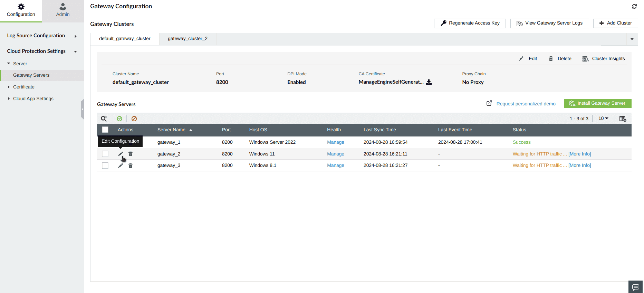This screenshot has height=293, width=644.
Task: Open the Admin tab
Action: (x=63, y=11)
